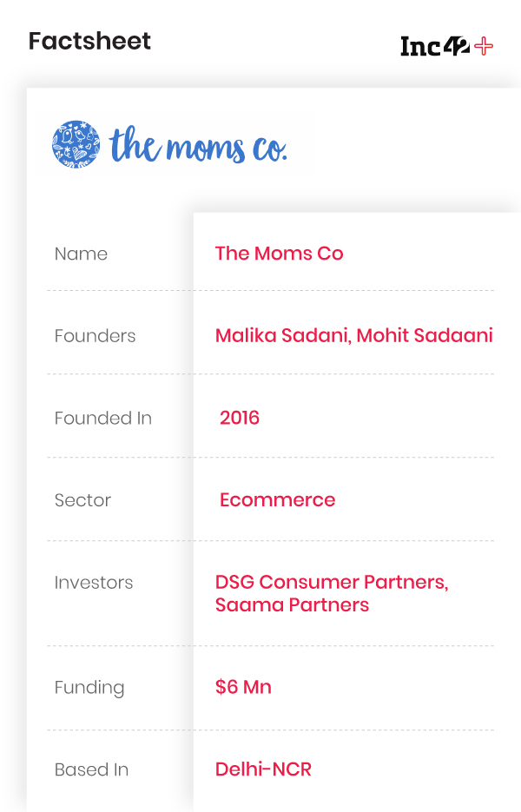The image size is (521, 812).
Task: Click the 'Investors' row label
Action: pyautogui.click(x=94, y=583)
